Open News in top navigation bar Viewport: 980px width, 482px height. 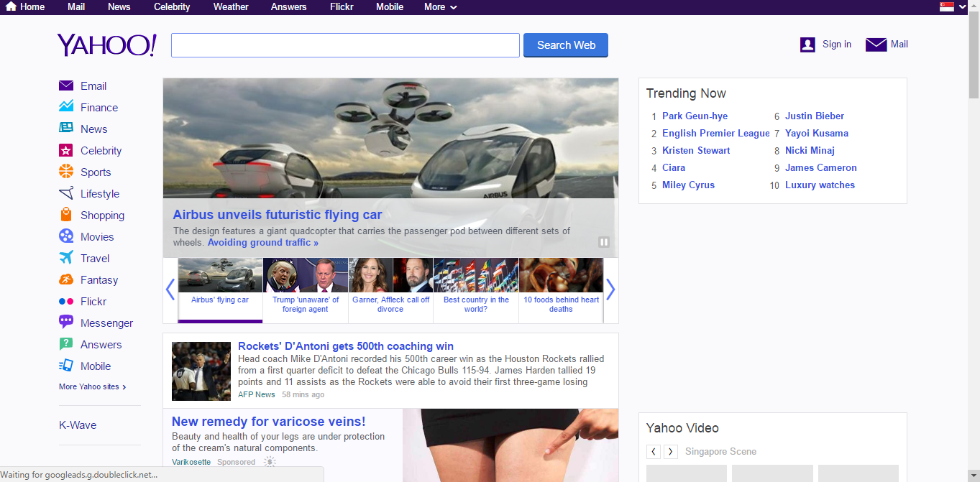tap(119, 6)
